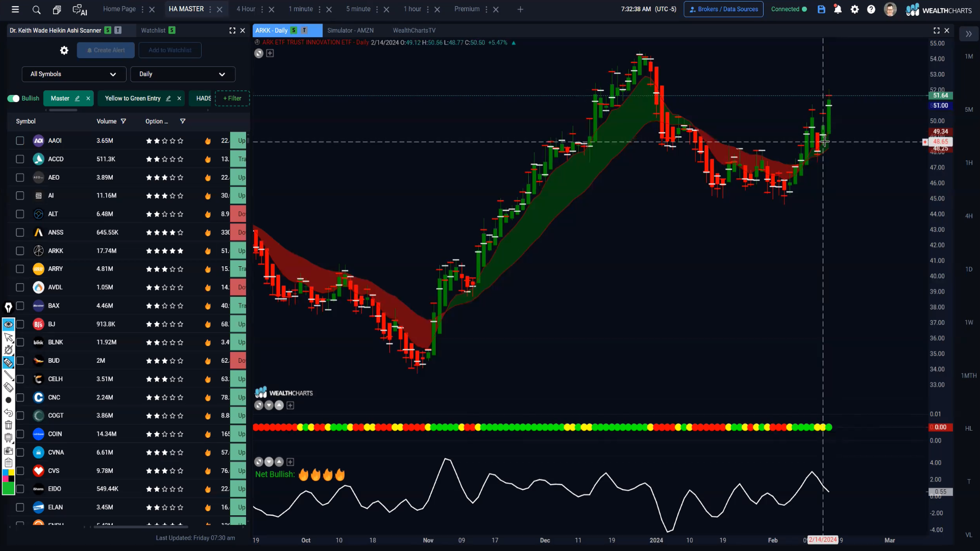Click the trash can delete drawings icon
The image size is (980, 551).
tap(8, 425)
